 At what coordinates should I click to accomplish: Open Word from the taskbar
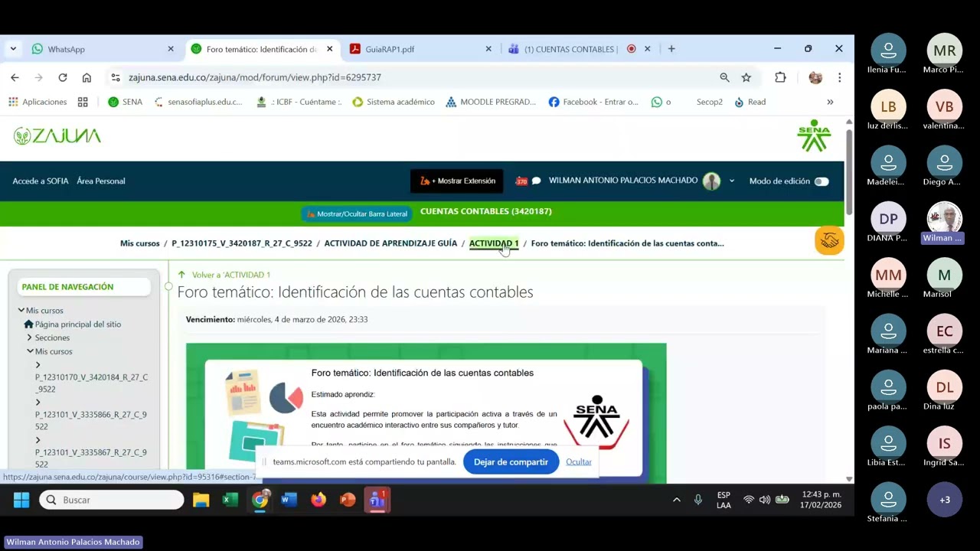coord(289,500)
